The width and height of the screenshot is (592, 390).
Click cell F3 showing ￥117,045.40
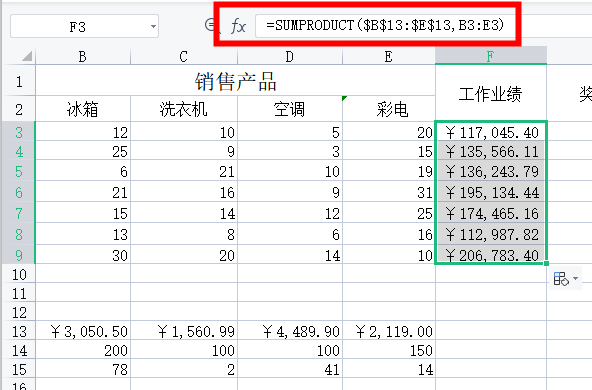click(x=490, y=132)
